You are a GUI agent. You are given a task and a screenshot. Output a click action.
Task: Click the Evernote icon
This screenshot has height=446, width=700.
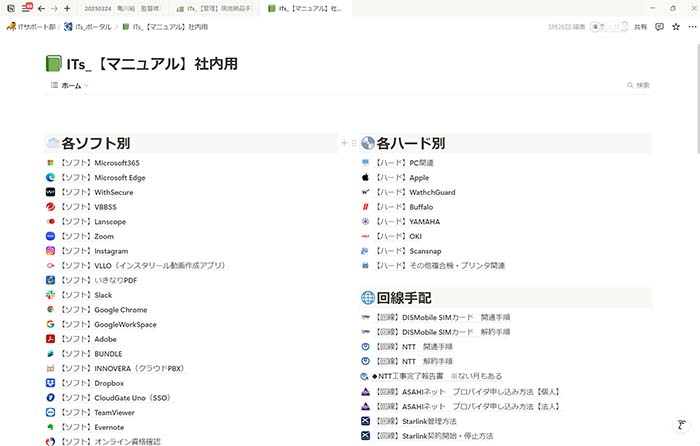pos(50,427)
